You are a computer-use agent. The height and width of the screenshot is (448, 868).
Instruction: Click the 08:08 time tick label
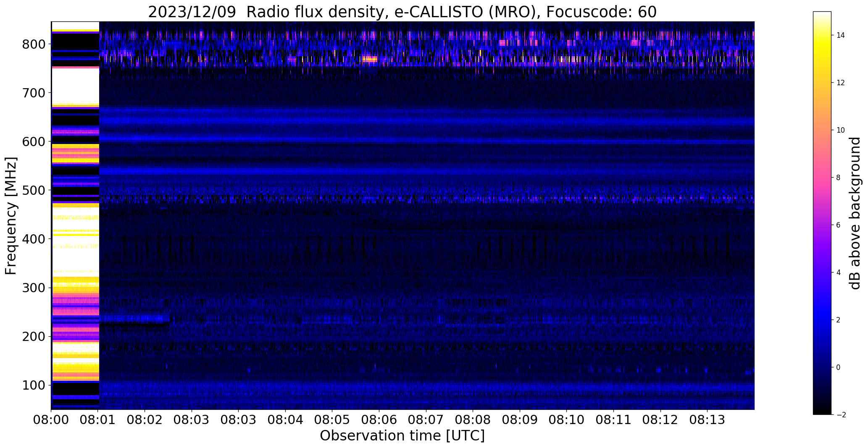(x=473, y=420)
